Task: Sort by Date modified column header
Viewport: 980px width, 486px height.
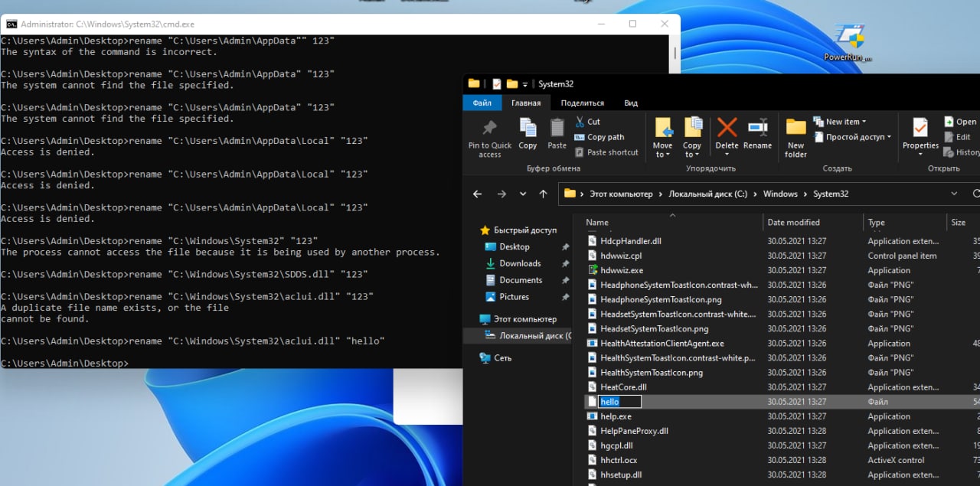Action: (x=793, y=223)
